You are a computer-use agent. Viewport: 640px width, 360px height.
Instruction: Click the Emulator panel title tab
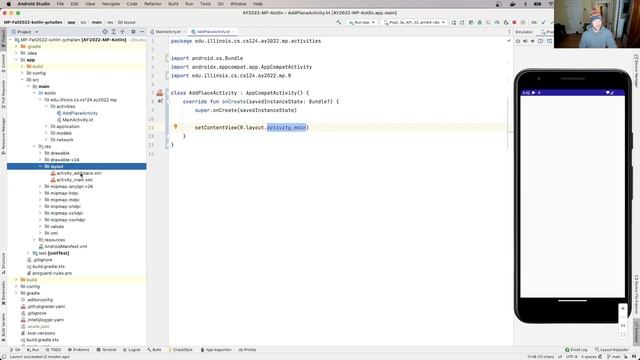(524, 32)
